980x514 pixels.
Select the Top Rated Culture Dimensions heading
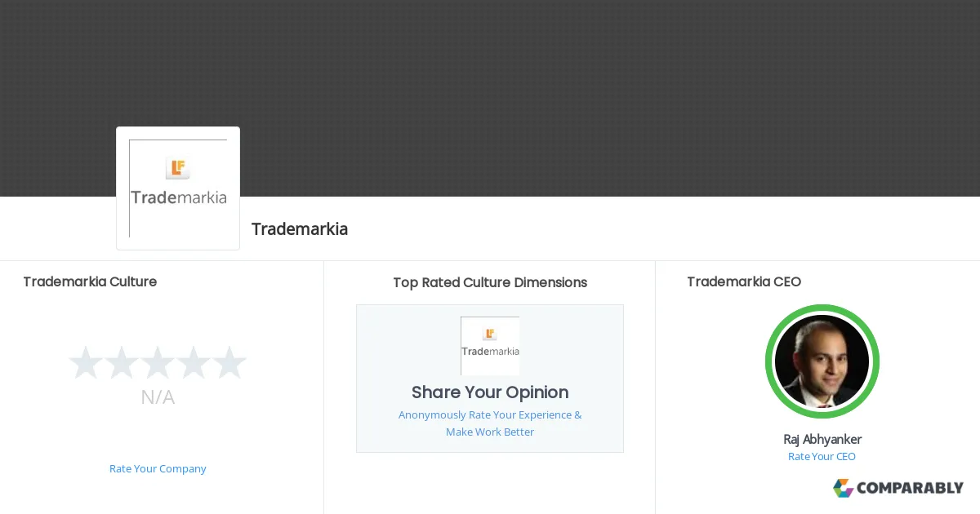pyautogui.click(x=490, y=282)
